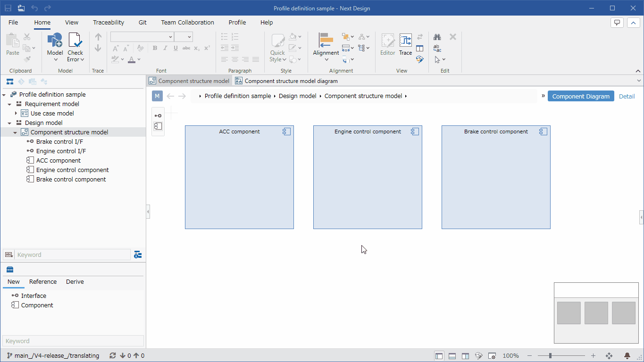This screenshot has height=362, width=644.
Task: Click the tree filter icon beside Keyword
Action: click(x=138, y=255)
